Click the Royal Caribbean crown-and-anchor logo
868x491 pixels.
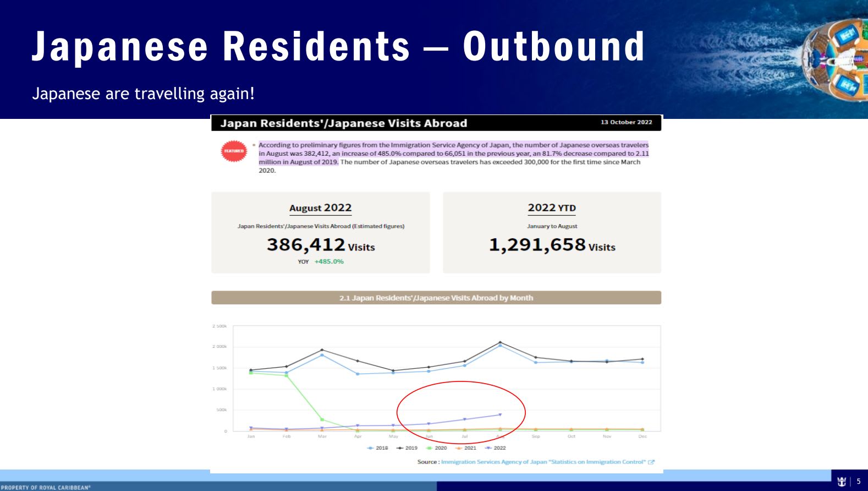[842, 482]
